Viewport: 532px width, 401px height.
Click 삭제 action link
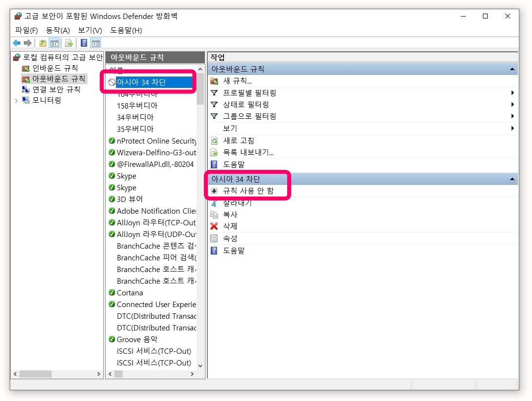(230, 226)
